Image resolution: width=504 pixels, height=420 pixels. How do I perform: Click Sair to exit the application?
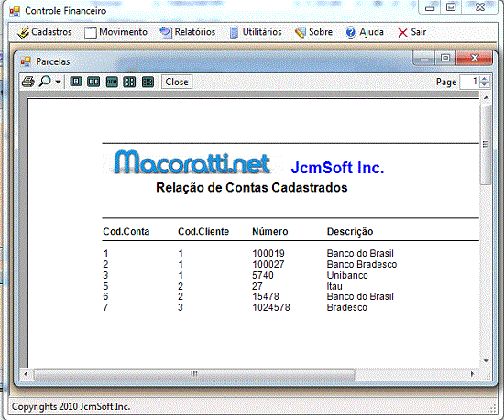click(x=411, y=32)
